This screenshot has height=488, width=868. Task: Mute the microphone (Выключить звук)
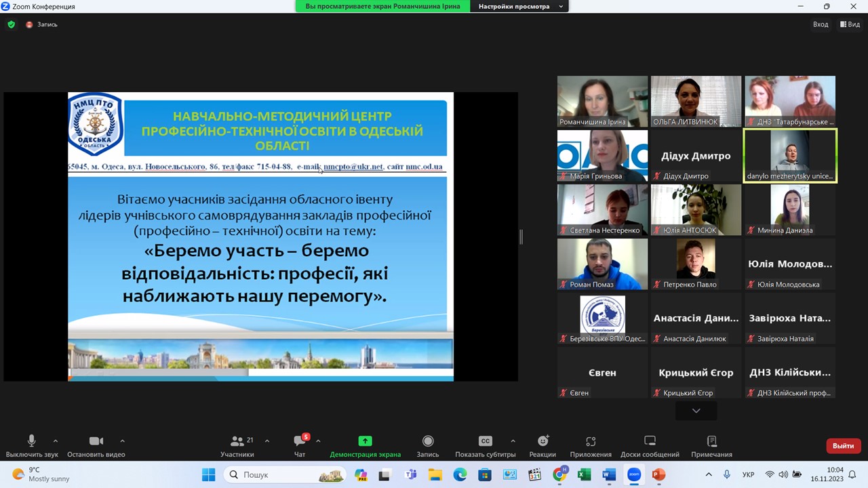point(31,441)
